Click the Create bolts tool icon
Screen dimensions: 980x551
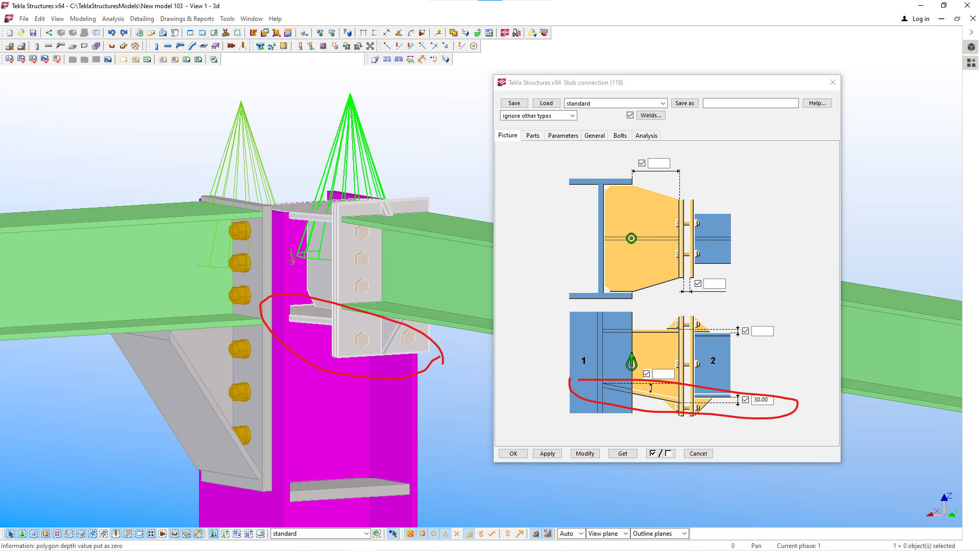point(231,46)
